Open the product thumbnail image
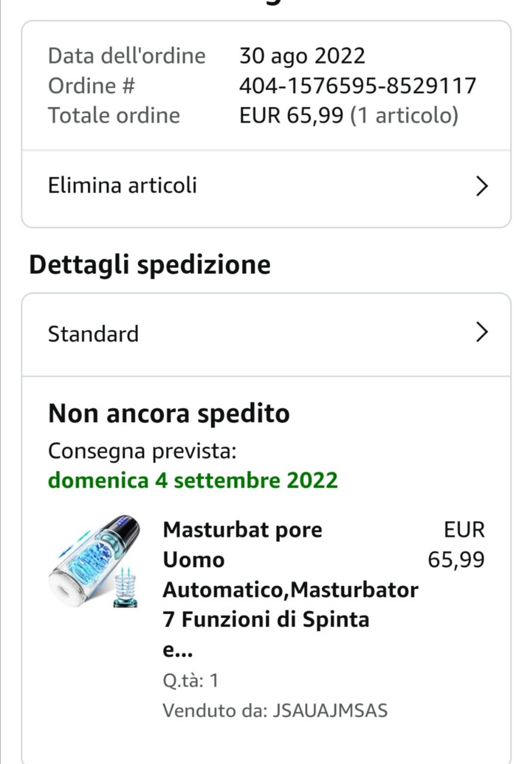 click(96, 561)
